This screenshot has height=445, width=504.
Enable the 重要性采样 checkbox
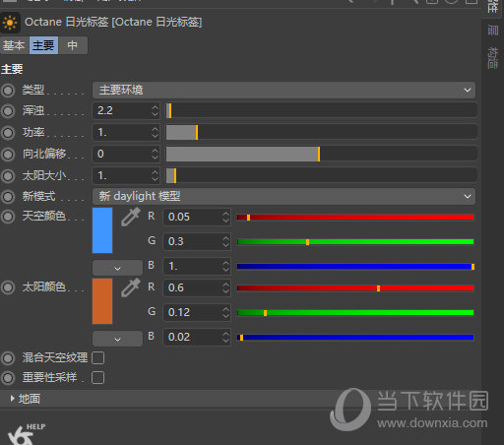pyautogui.click(x=98, y=378)
